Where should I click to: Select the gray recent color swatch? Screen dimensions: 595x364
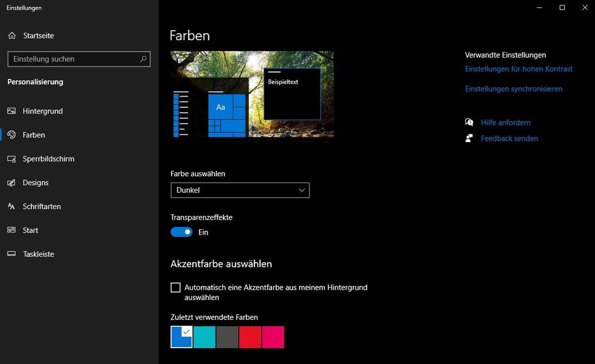click(x=227, y=337)
